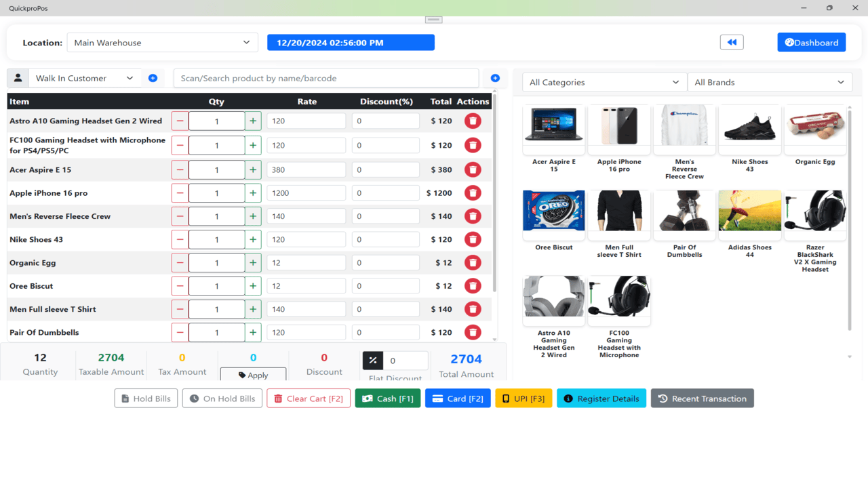Screen dimensions: 868x488
Task: Click plus icon beside product search bar
Action: (495, 78)
